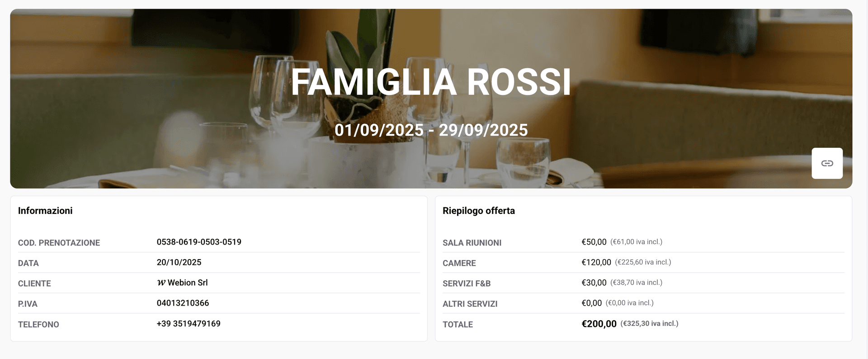The image size is (868, 359).
Task: Click the TELEFONO field label
Action: tap(38, 325)
